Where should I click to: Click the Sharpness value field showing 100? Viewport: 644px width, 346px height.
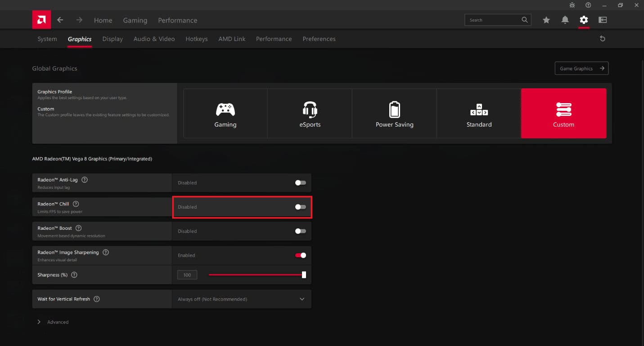click(187, 275)
